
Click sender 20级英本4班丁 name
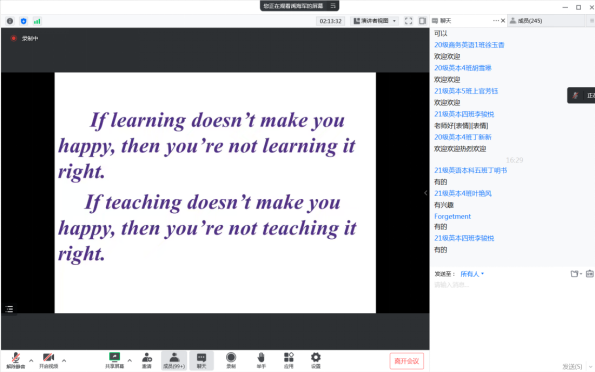point(463,137)
